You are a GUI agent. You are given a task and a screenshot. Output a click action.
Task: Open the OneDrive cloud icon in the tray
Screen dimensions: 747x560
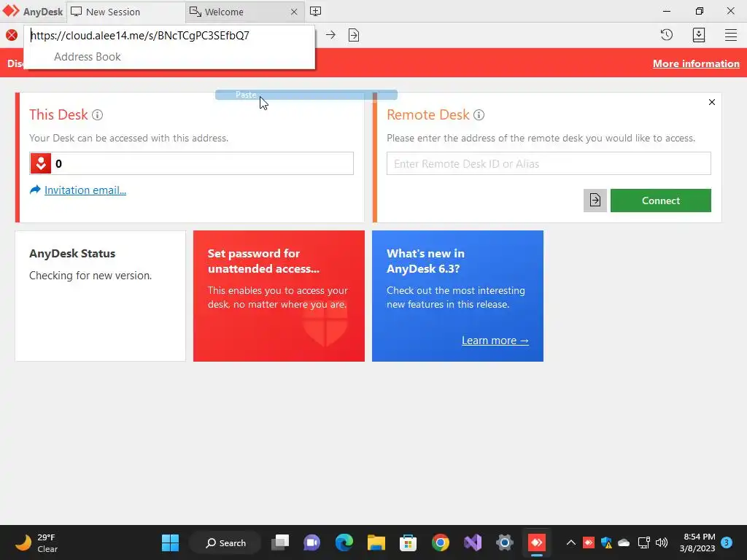tap(624, 542)
